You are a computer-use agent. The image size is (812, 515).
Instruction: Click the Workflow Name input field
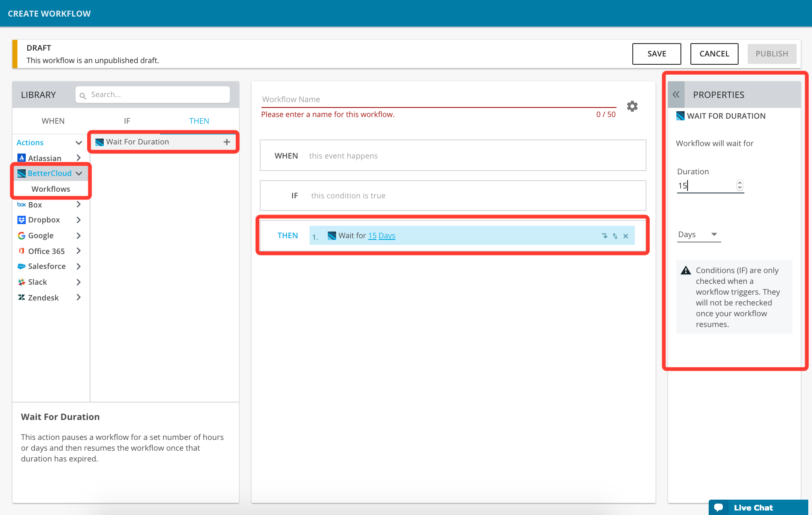coord(439,100)
